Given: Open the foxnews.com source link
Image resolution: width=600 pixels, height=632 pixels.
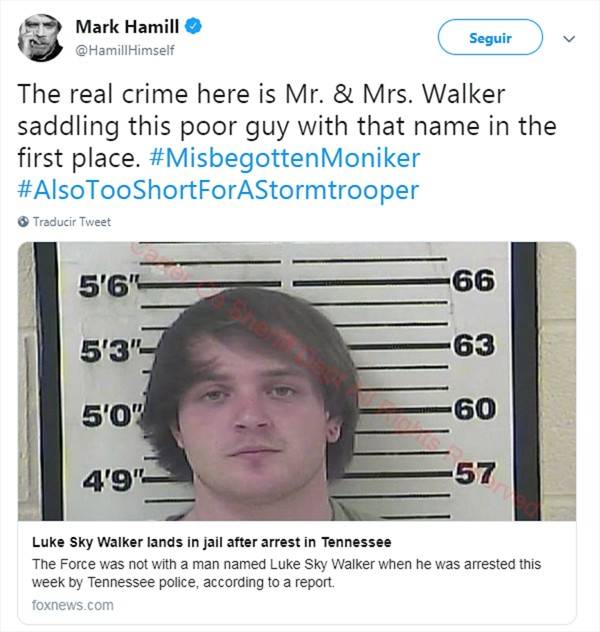Looking at the screenshot, I should pyautogui.click(x=73, y=605).
